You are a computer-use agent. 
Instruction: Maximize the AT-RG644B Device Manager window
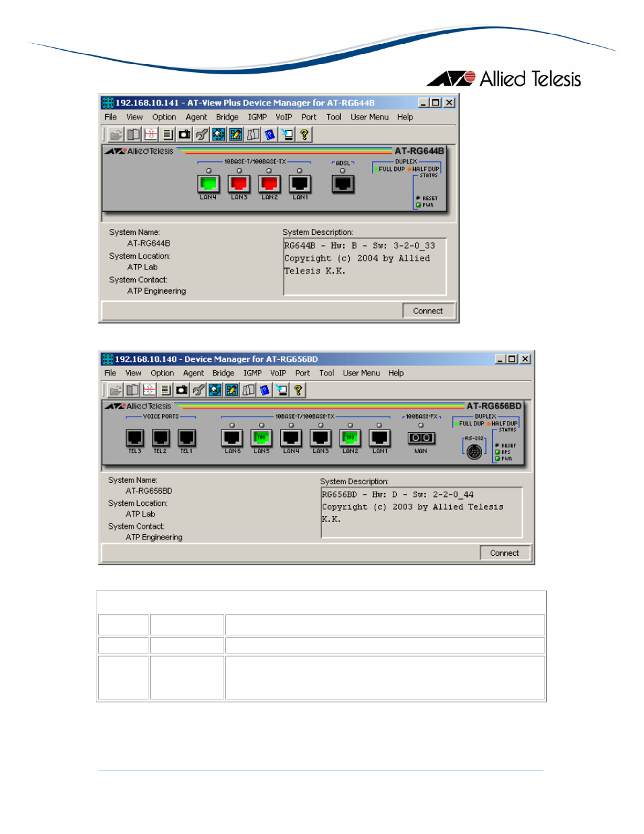click(436, 103)
